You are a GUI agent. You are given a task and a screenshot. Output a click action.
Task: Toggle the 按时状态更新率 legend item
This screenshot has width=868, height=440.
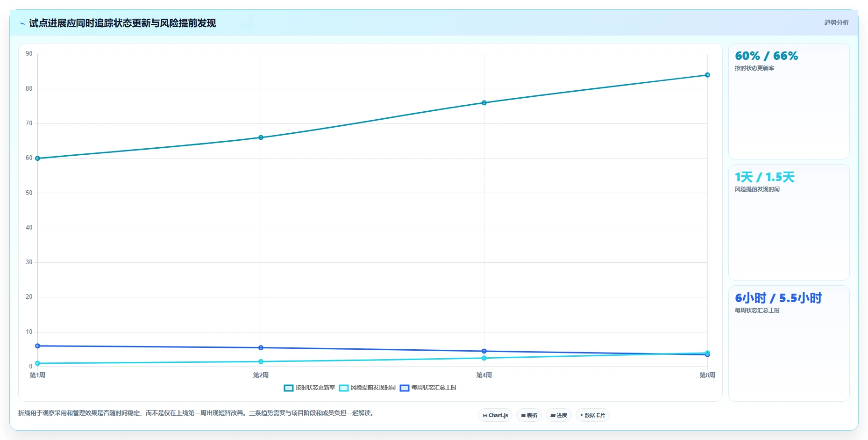click(x=309, y=388)
